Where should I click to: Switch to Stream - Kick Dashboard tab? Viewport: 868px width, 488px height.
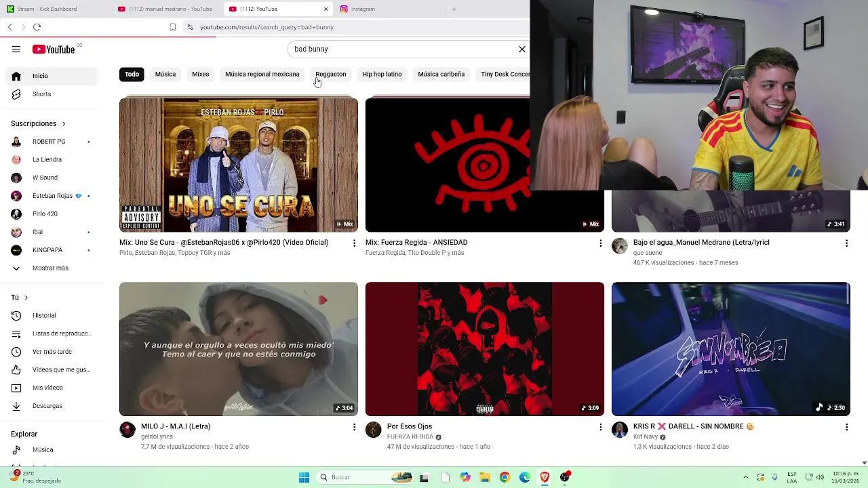tap(54, 9)
